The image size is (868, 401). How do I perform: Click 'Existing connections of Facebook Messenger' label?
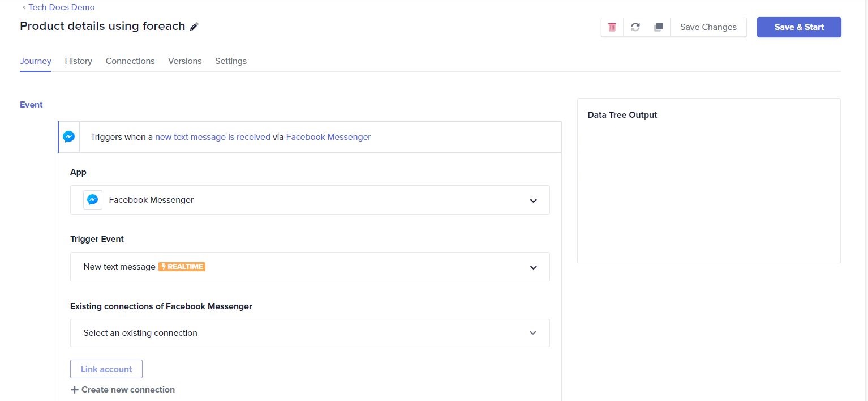161,306
